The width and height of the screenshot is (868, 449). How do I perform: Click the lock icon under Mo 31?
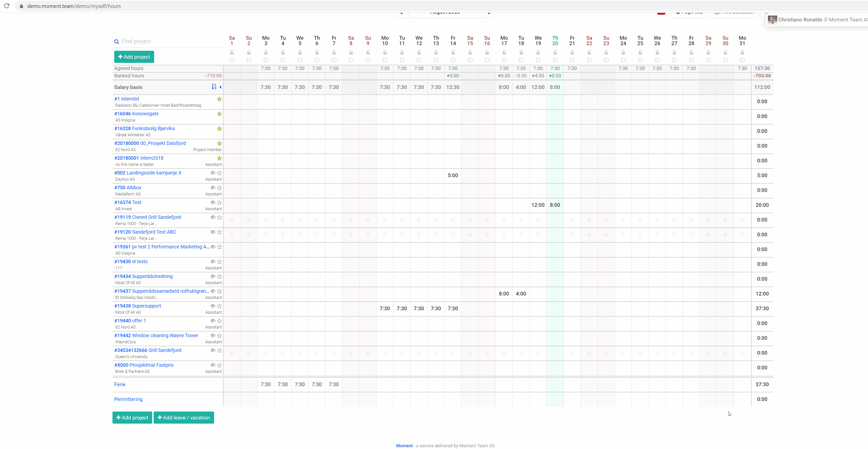(742, 52)
